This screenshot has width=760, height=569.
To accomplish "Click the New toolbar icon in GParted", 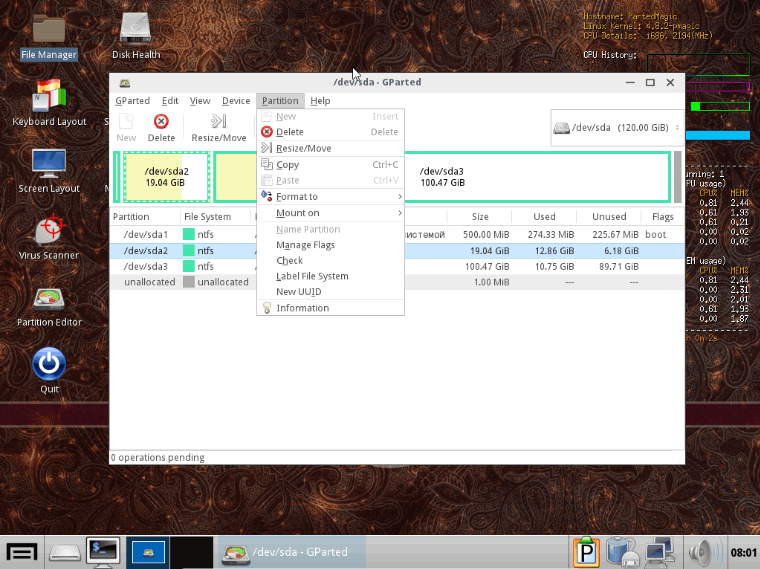I will (126, 127).
